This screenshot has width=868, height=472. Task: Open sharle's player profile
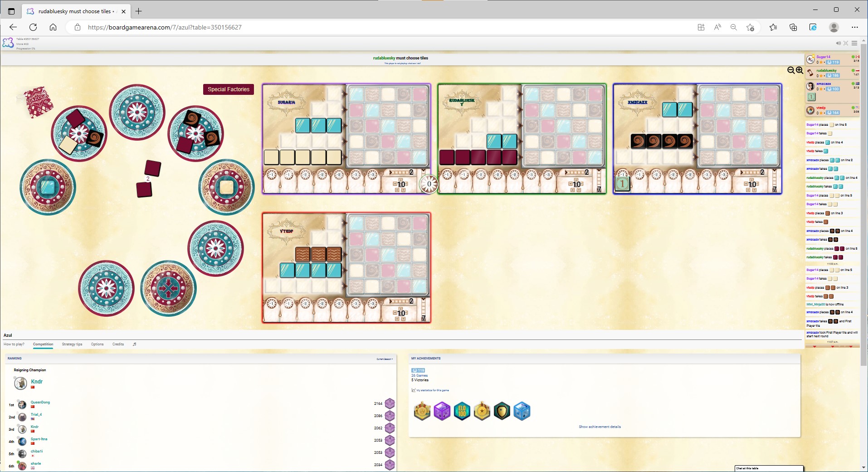36,463
